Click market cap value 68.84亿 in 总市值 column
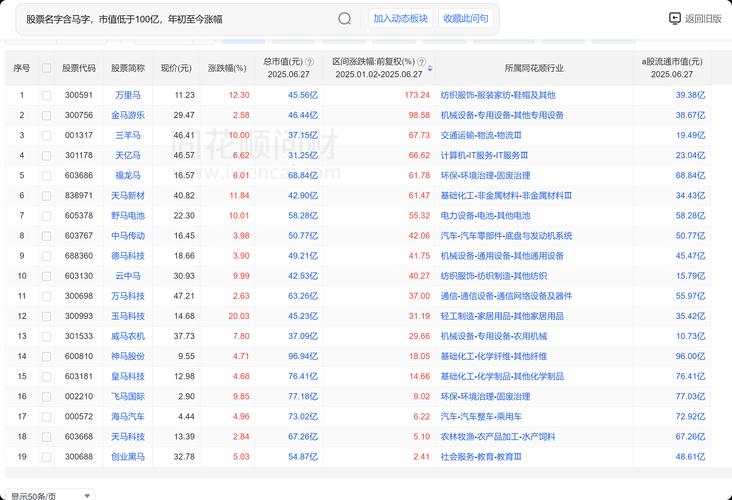Viewport: 732px width, 500px height. [x=303, y=176]
